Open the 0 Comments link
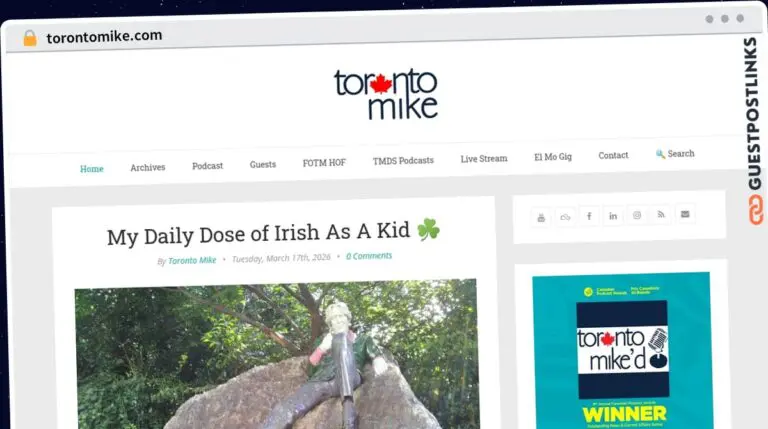This screenshot has width=768, height=429. tap(369, 256)
